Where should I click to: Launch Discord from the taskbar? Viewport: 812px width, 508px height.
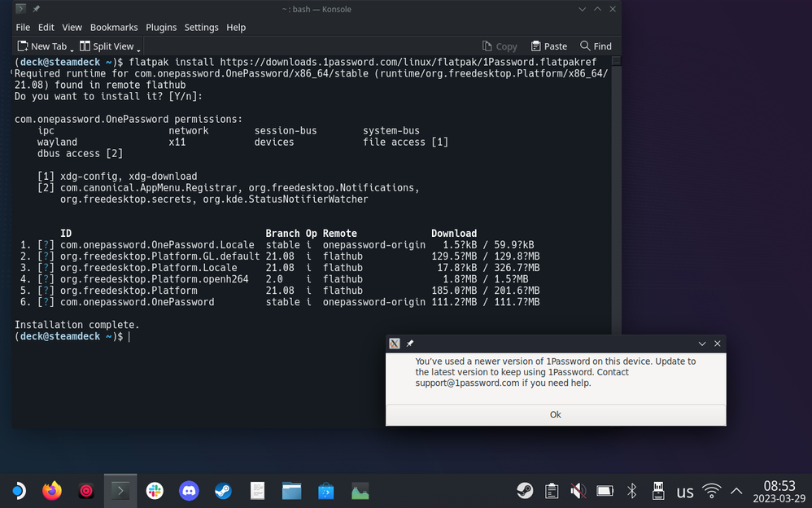[x=189, y=491]
